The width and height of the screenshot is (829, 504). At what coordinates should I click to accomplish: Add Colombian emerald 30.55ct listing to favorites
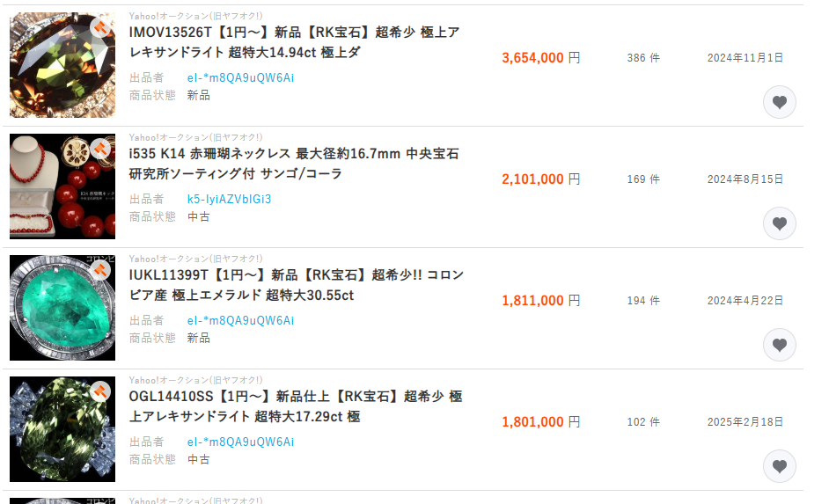[779, 345]
